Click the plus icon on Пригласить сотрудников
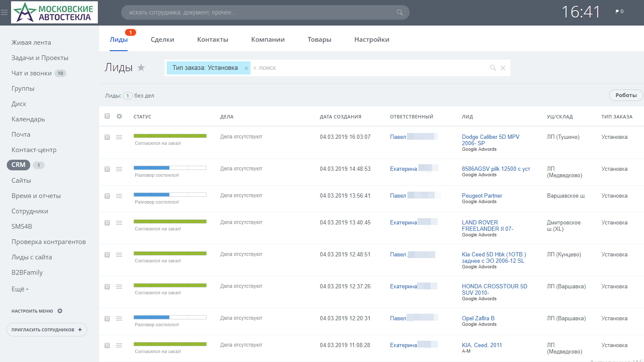The height and width of the screenshot is (362, 644). [x=80, y=330]
